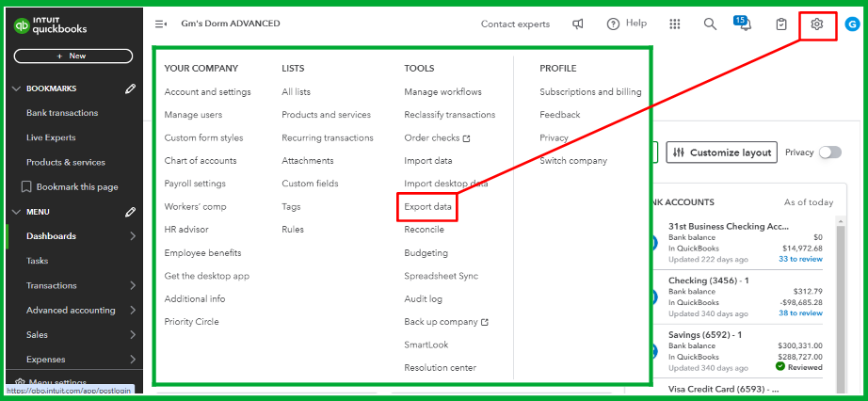The width and height of the screenshot is (868, 401).
Task: Open Manage workflows
Action: 442,92
